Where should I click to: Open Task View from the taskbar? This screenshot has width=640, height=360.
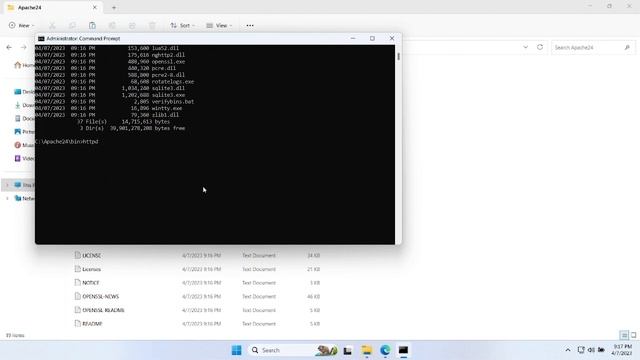coord(348,350)
